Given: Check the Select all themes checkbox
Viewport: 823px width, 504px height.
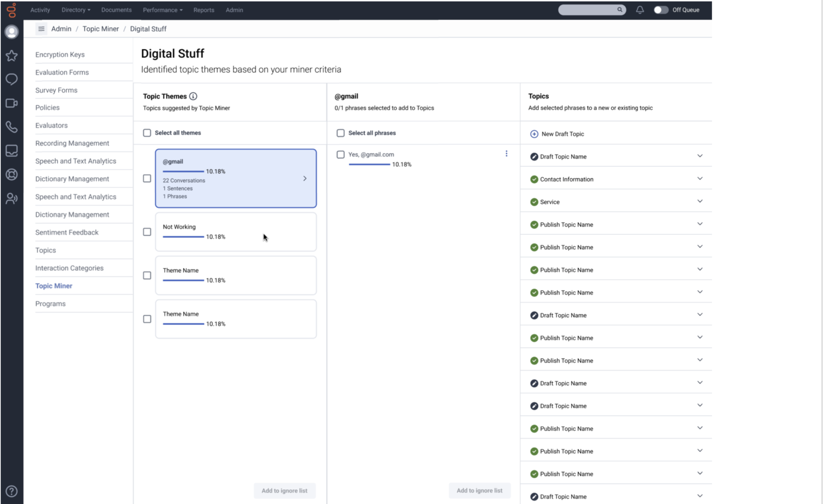Looking at the screenshot, I should (x=147, y=133).
